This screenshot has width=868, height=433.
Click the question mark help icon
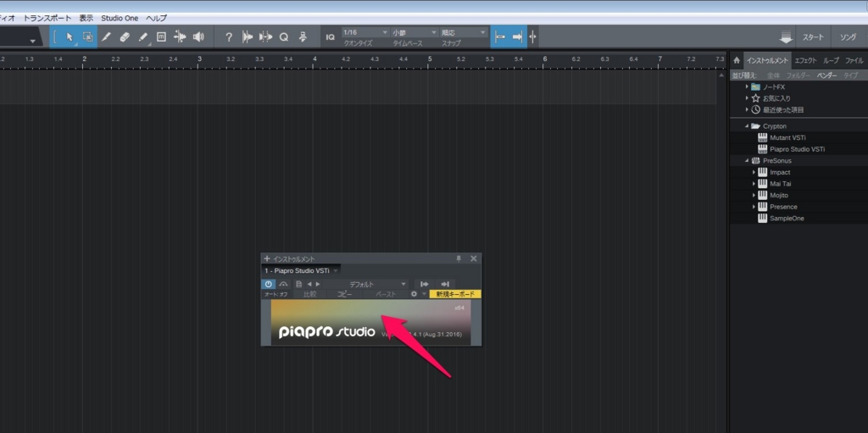tap(229, 37)
